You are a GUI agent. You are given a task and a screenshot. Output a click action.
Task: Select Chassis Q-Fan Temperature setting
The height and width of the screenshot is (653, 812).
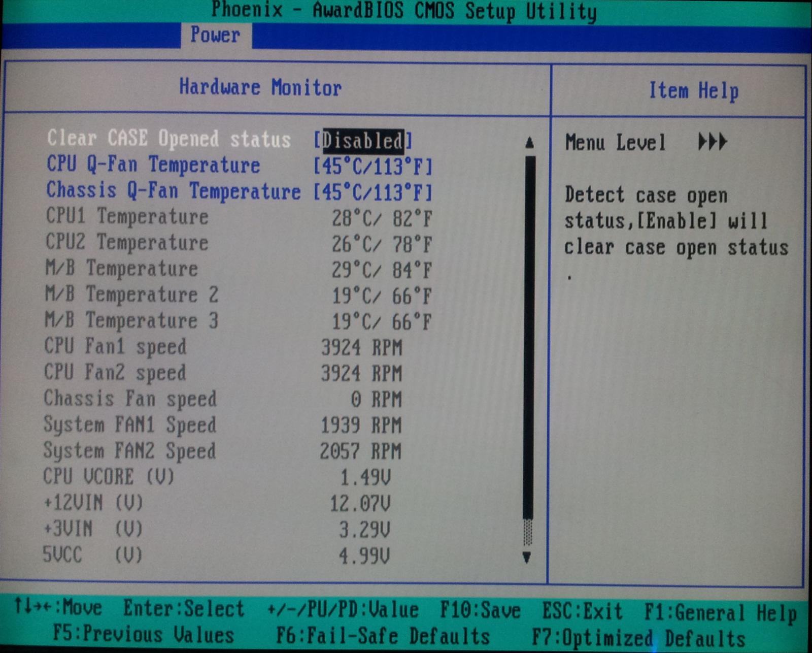(x=174, y=191)
